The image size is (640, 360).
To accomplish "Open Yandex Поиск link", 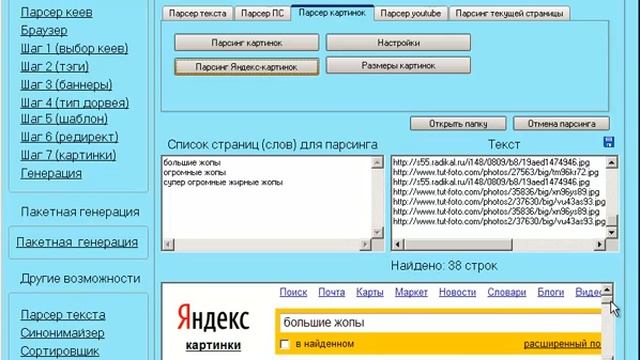I will 293,292.
